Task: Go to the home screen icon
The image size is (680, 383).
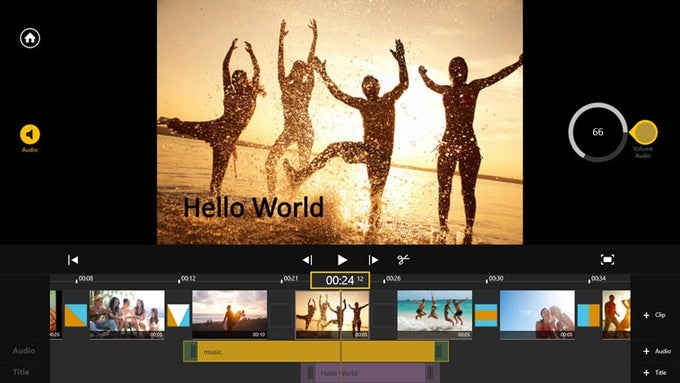Action: pyautogui.click(x=30, y=38)
